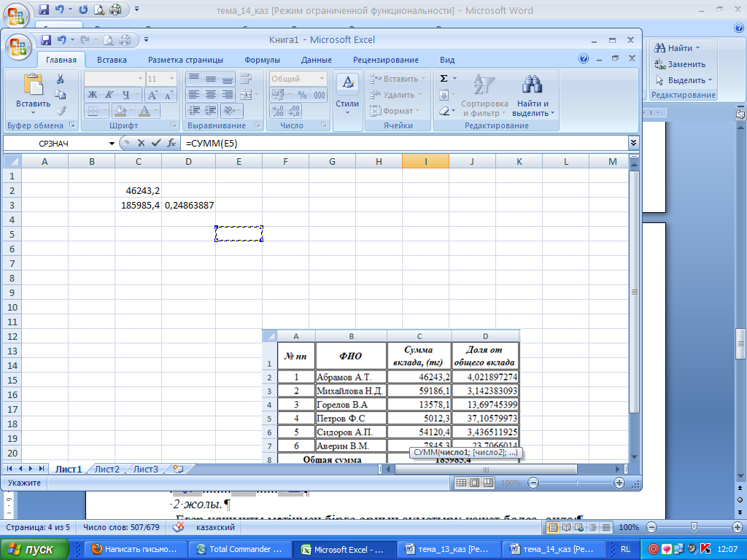Viewport: 747px width, 560px height.
Task: Click inside the formula bar input
Action: [x=405, y=144]
